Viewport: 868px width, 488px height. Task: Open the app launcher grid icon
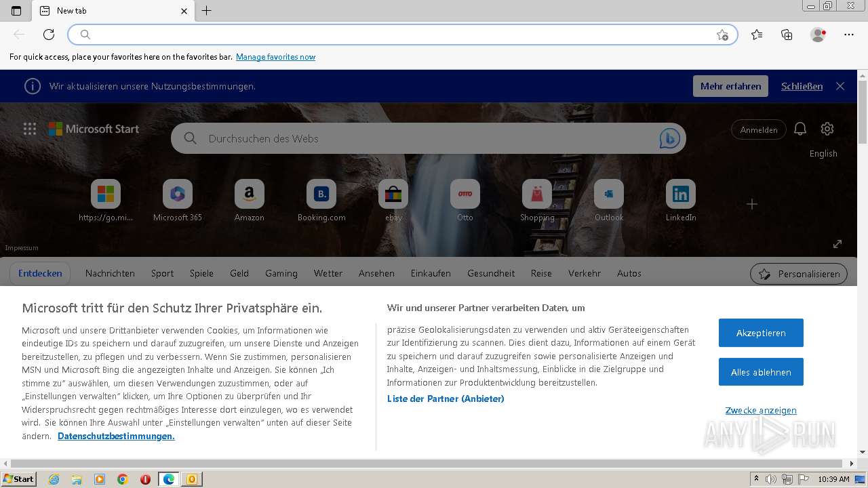[x=30, y=129]
